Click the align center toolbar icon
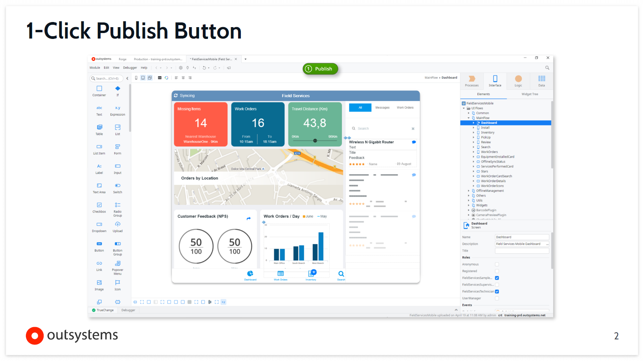 pos(183,78)
